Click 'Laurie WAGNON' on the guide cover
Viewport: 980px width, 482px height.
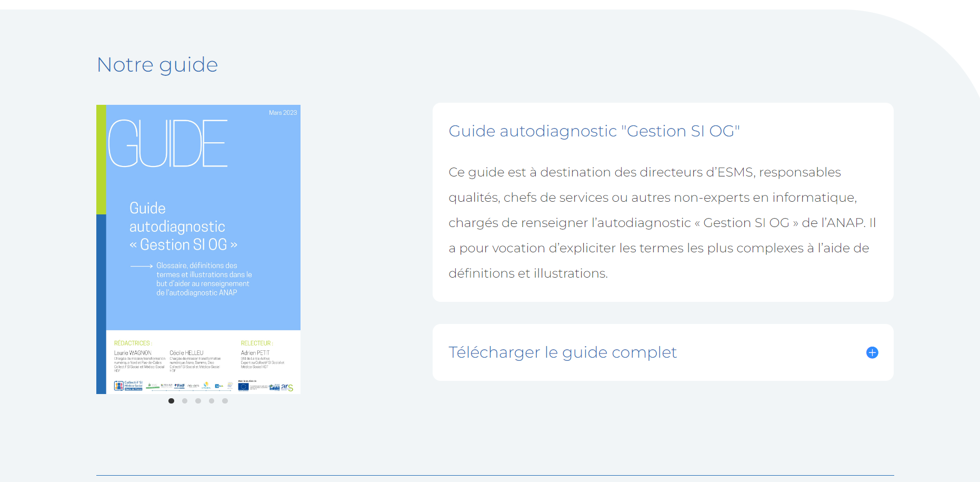133,353
